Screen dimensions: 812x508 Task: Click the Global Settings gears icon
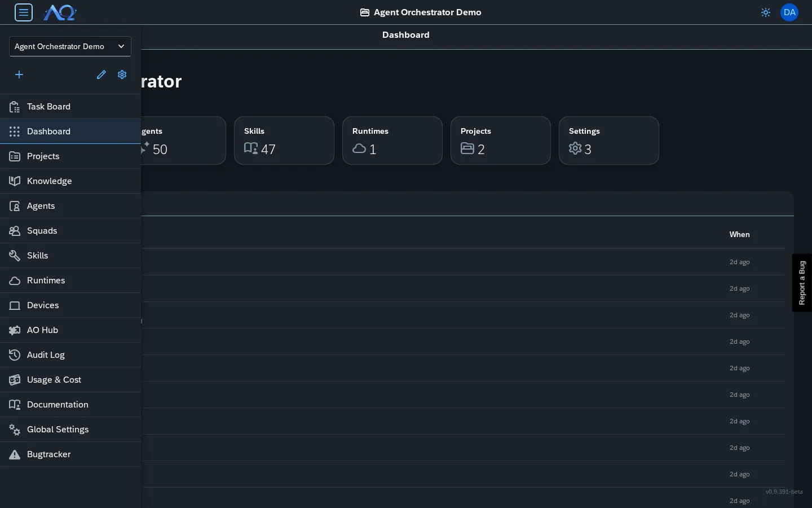point(15,430)
